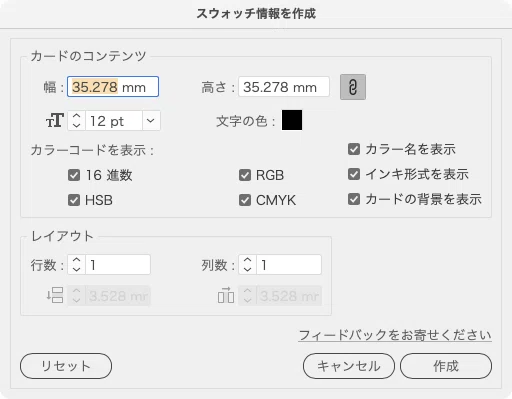The image size is (512, 399).
Task: Click the column spacing icon
Action: click(x=226, y=295)
